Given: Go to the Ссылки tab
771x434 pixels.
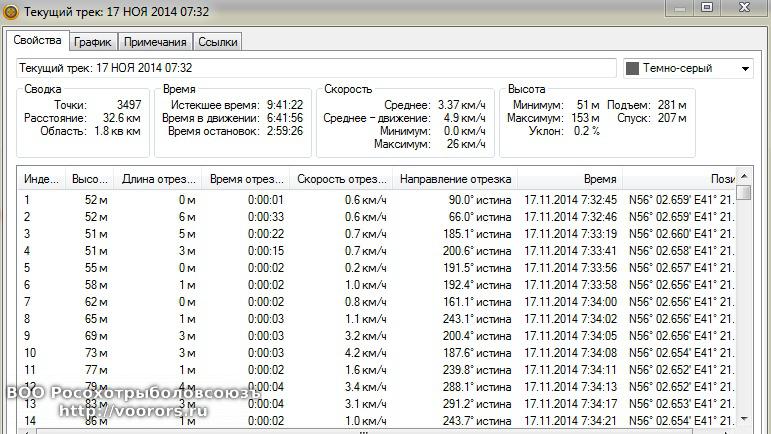Looking at the screenshot, I should tap(217, 42).
